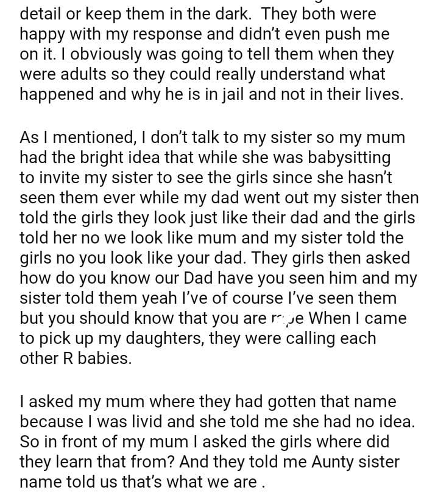
Task: Click the phrase "R babies"
Action: coord(85,359)
